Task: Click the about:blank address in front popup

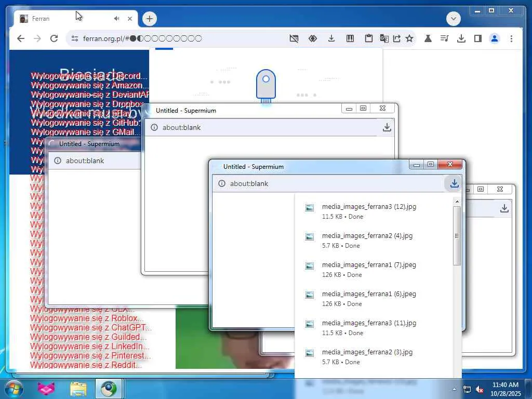Action: pos(249,183)
